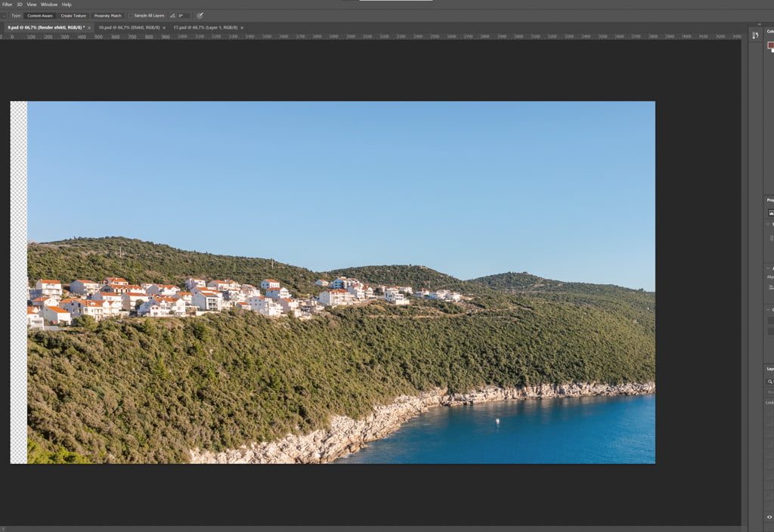The height and width of the screenshot is (532, 774).
Task: Open the Help menu
Action: (67, 5)
